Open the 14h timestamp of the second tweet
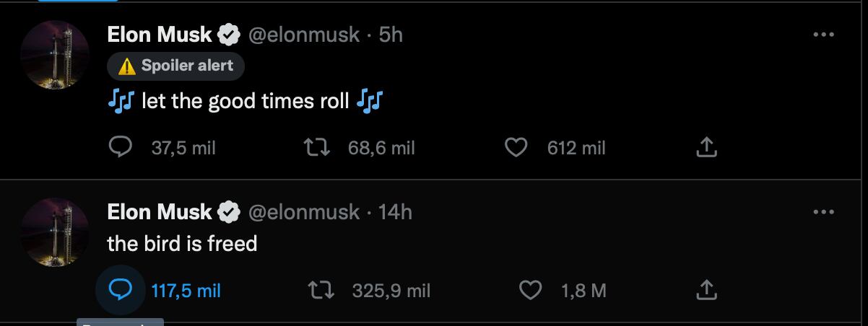The width and height of the screenshot is (868, 326). coord(395,212)
